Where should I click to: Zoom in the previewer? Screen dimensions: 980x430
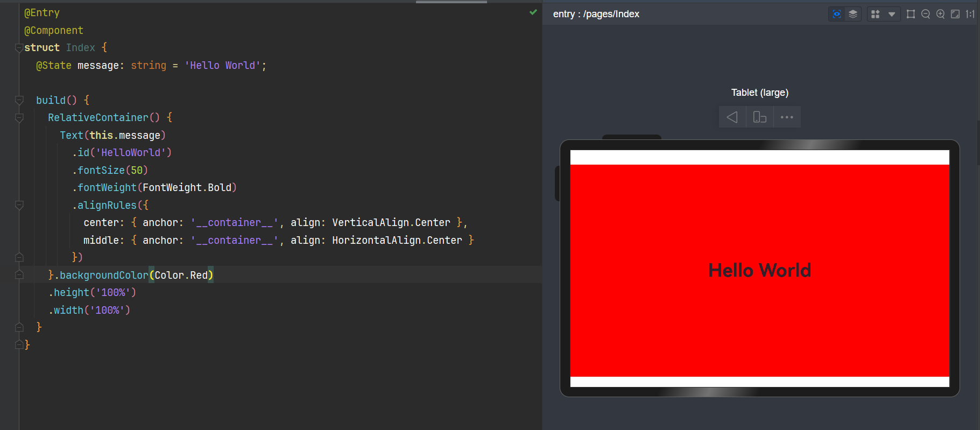(x=941, y=14)
